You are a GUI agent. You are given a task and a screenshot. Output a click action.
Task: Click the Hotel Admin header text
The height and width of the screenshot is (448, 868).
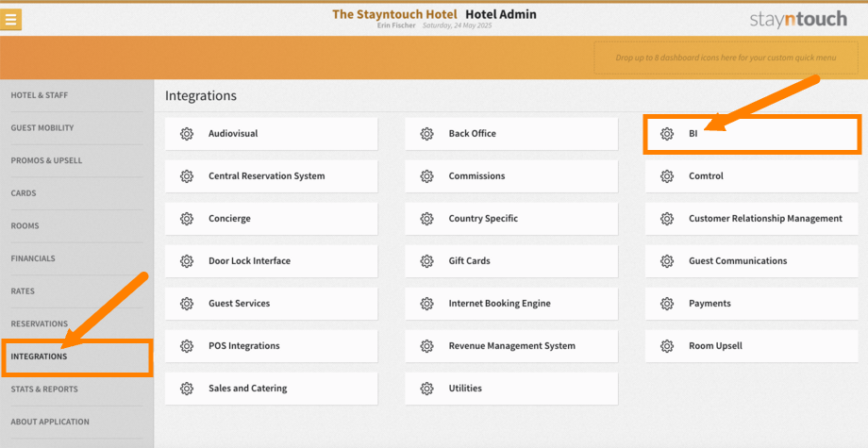tap(501, 14)
